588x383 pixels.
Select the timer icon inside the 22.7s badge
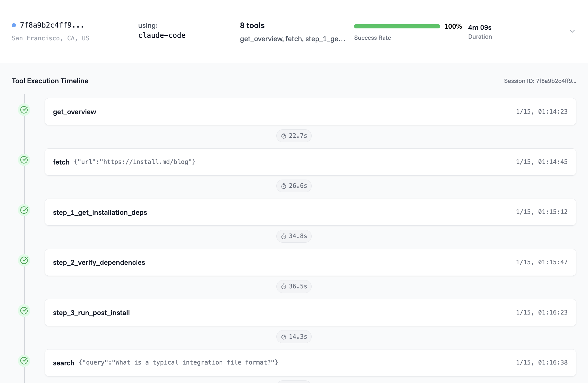283,136
